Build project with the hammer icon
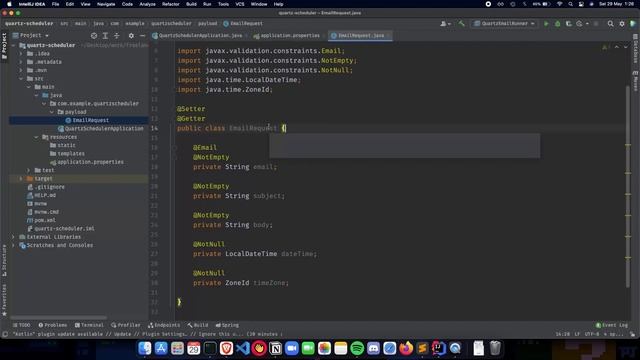The height and width of the screenshot is (360, 640). 462,24
